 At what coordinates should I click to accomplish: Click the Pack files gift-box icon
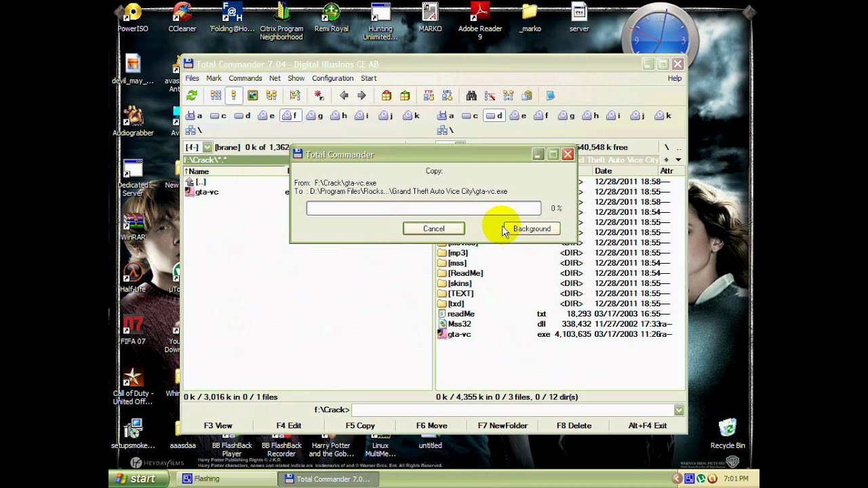pos(387,96)
